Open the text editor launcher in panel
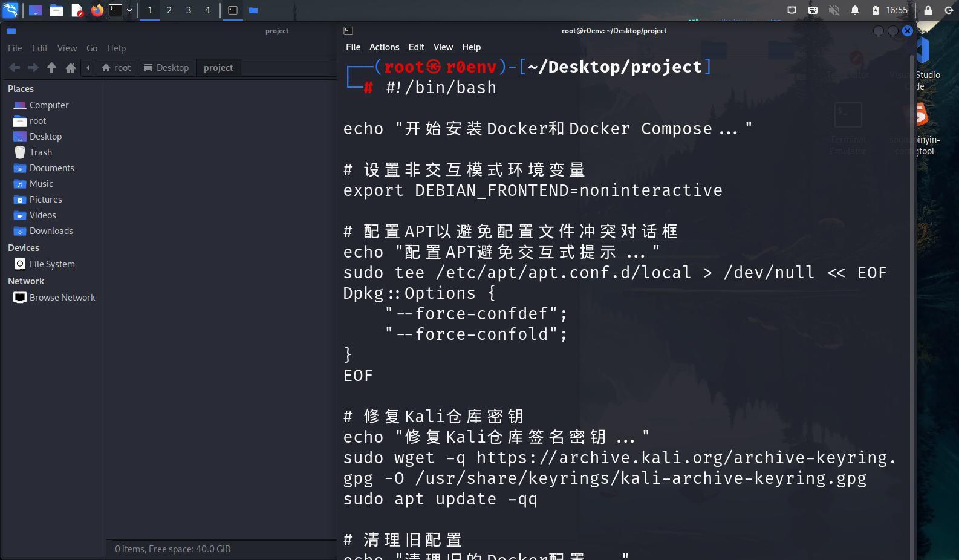The image size is (959, 560). tap(77, 10)
